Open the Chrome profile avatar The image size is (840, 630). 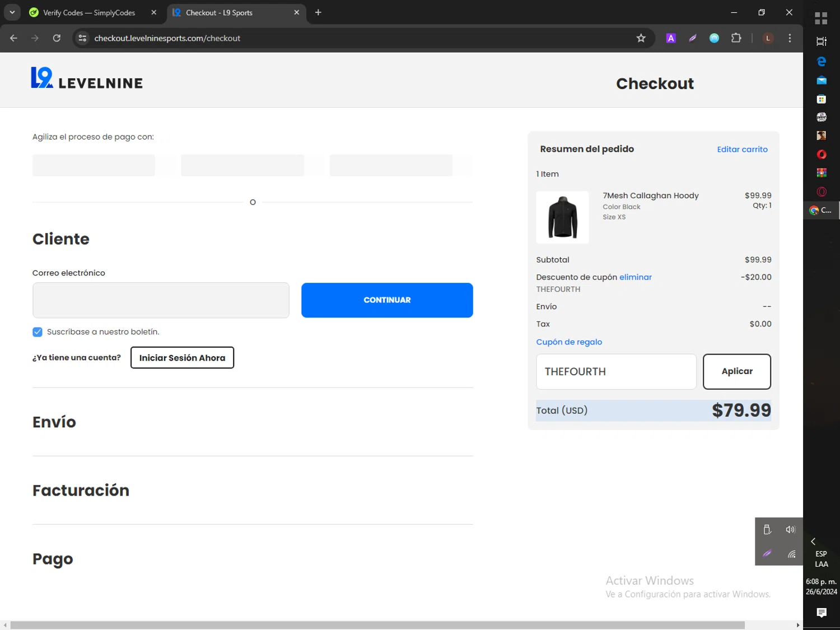click(x=768, y=38)
